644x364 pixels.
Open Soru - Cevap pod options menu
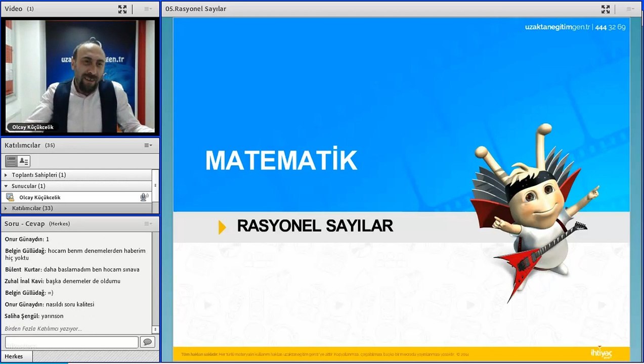pos(148,223)
